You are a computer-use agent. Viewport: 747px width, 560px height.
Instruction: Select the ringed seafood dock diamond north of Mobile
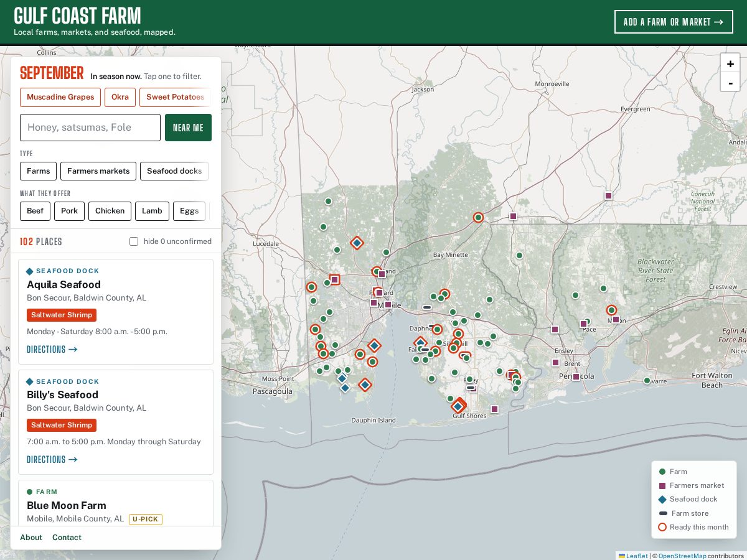[x=357, y=243]
